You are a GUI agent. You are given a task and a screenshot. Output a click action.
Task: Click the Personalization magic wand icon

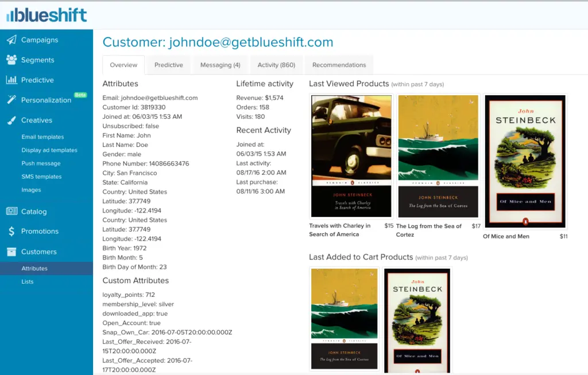tap(11, 100)
